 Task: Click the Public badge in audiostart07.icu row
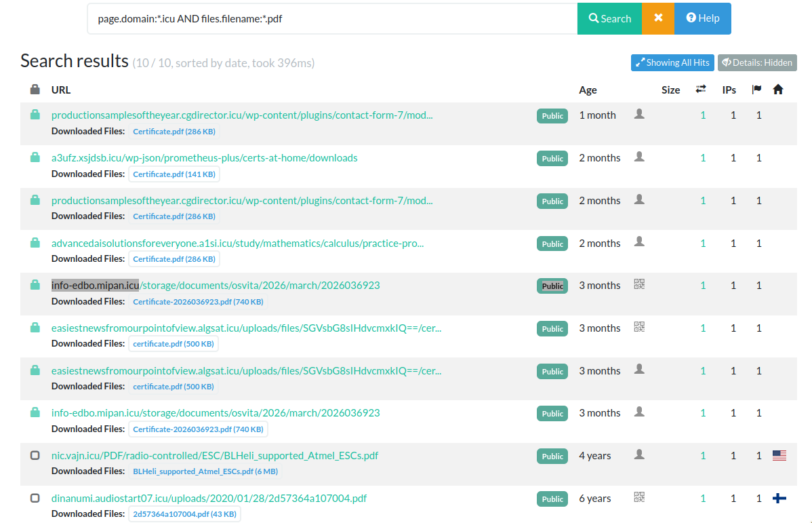[x=552, y=499]
